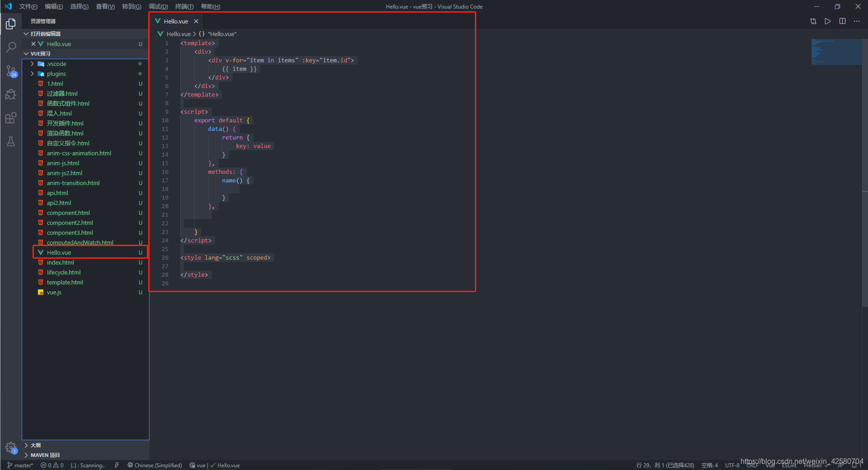Click the VS Code logo icon
Viewport: 868px width, 470px height.
point(8,6)
